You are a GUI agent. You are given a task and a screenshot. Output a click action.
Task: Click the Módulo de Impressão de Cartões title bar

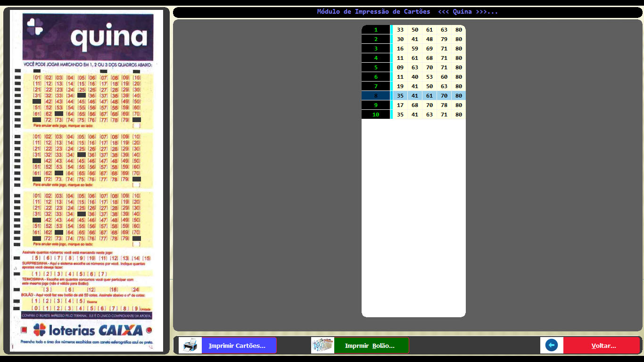click(x=407, y=12)
